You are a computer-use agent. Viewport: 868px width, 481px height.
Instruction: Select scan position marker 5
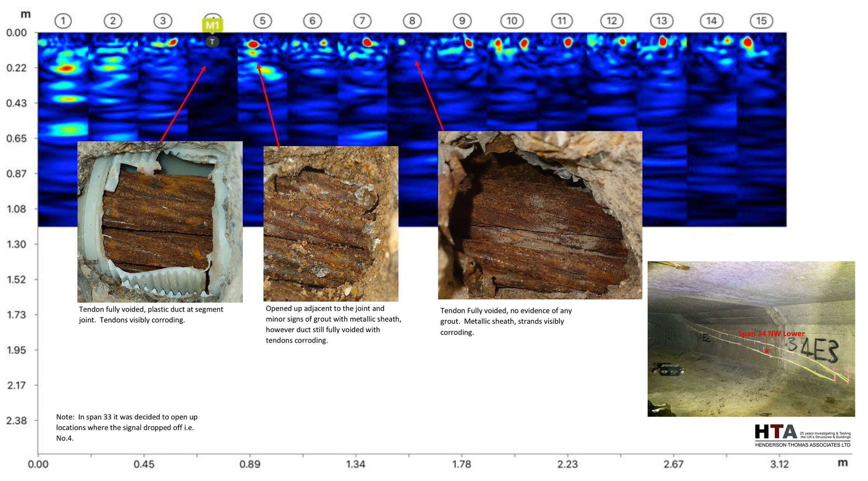(x=262, y=21)
